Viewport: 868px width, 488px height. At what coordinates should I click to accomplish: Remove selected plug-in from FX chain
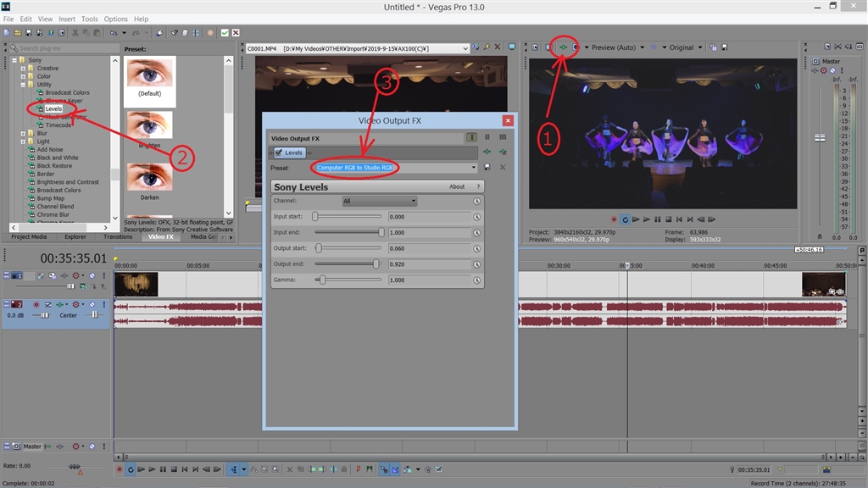coord(503,152)
